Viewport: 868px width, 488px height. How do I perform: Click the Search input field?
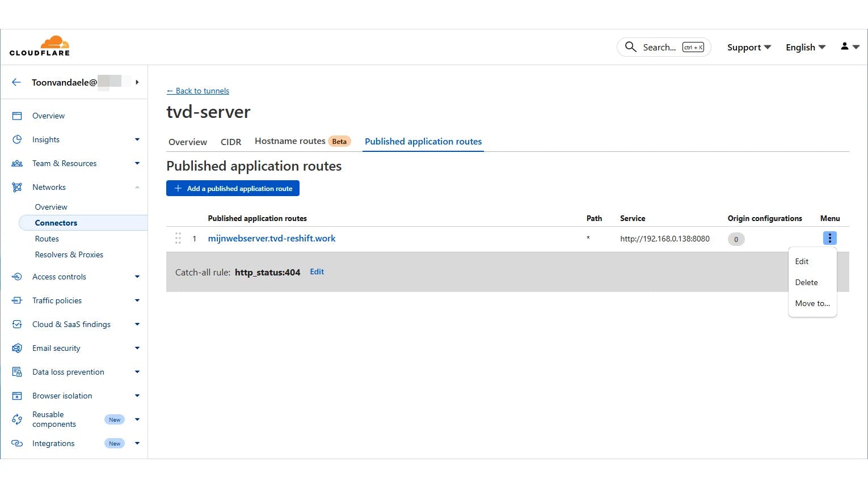click(x=659, y=48)
